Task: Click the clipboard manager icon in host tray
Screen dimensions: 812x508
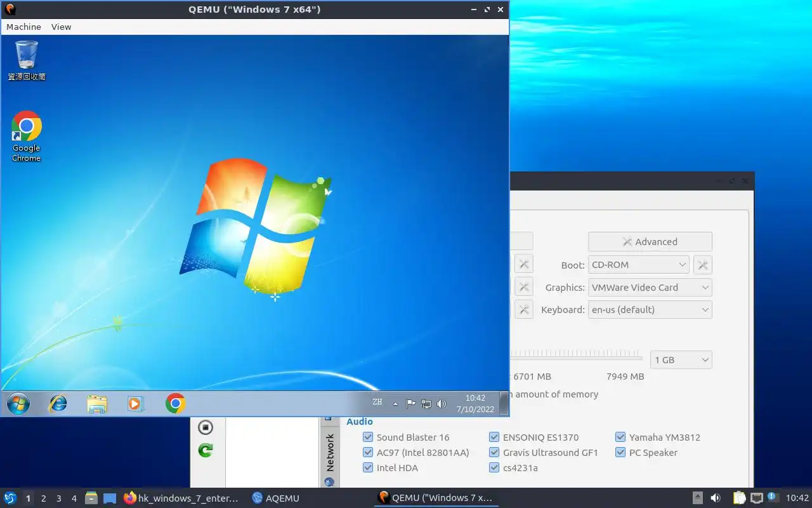Action: (740, 498)
